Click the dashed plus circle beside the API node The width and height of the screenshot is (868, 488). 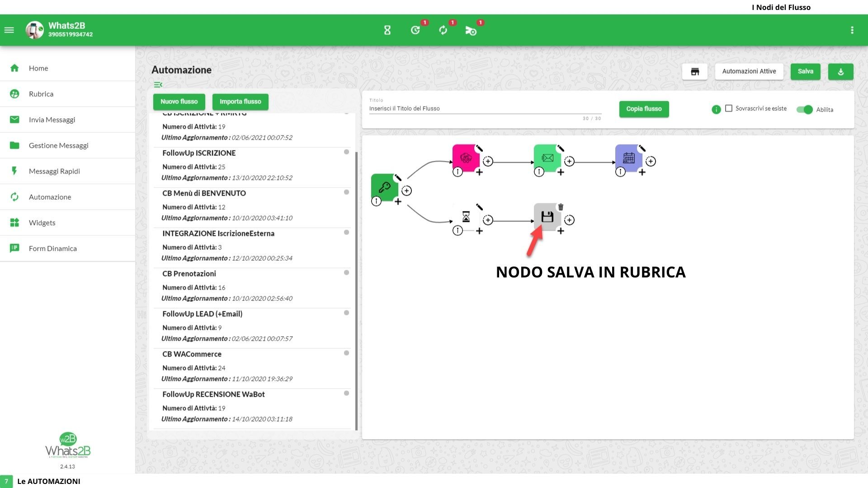tap(488, 161)
